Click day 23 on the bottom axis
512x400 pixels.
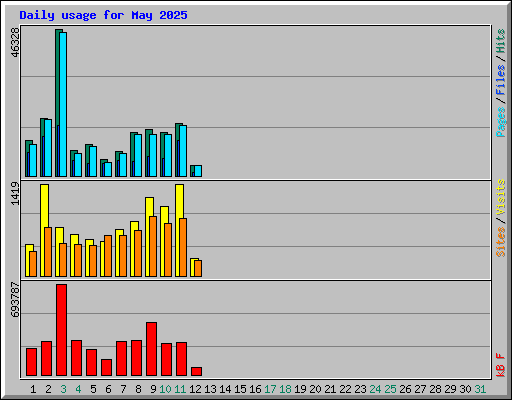(360, 389)
